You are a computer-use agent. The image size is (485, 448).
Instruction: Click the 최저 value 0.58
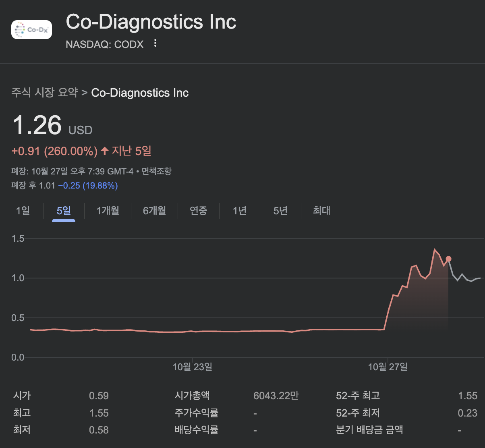click(x=99, y=430)
